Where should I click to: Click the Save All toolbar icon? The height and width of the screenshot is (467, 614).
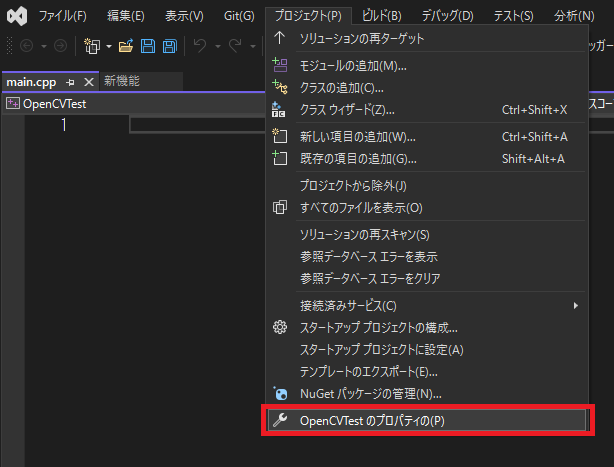point(169,46)
